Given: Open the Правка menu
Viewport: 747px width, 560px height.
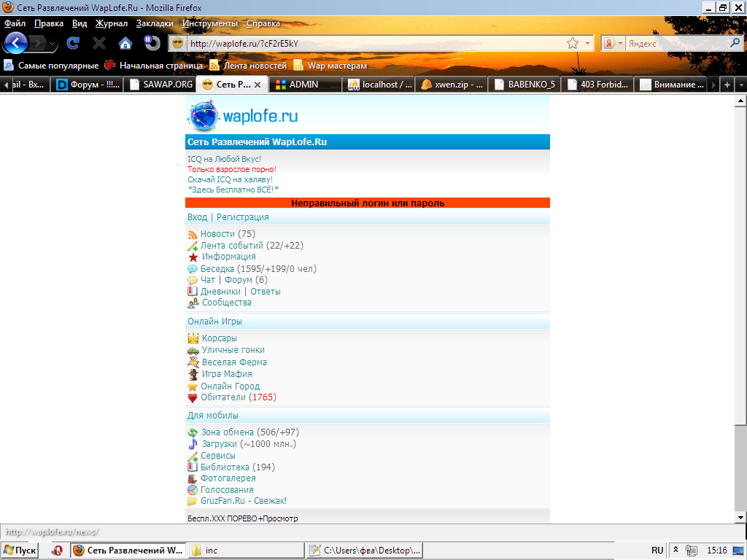Looking at the screenshot, I should 49,23.
